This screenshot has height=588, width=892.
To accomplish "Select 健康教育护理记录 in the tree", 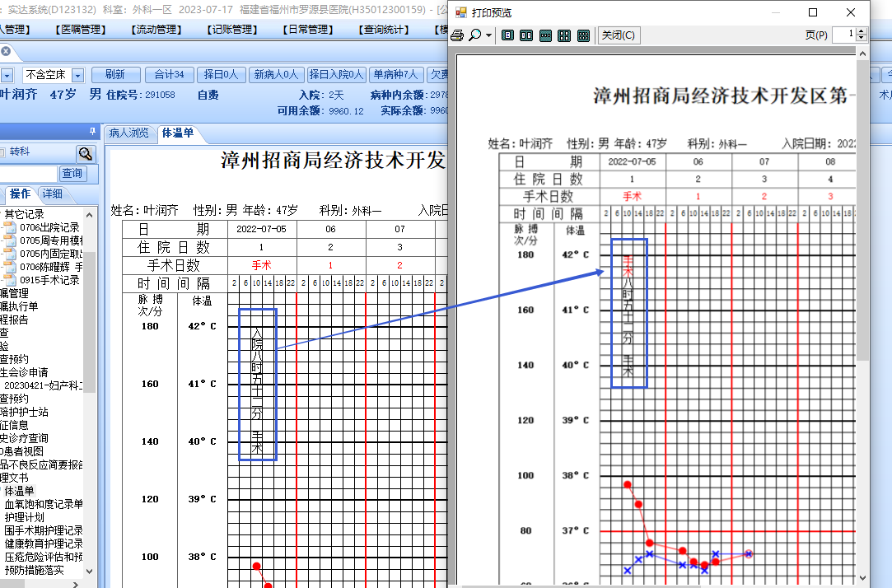I will (44, 544).
